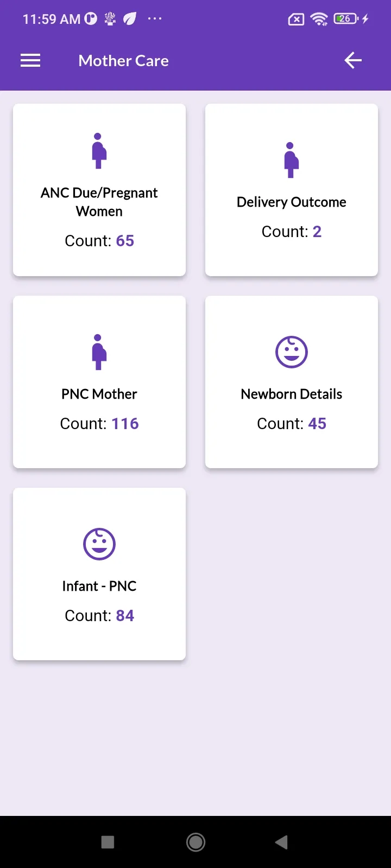This screenshot has width=391, height=868.
Task: Tap the back arrow in header
Action: (353, 61)
